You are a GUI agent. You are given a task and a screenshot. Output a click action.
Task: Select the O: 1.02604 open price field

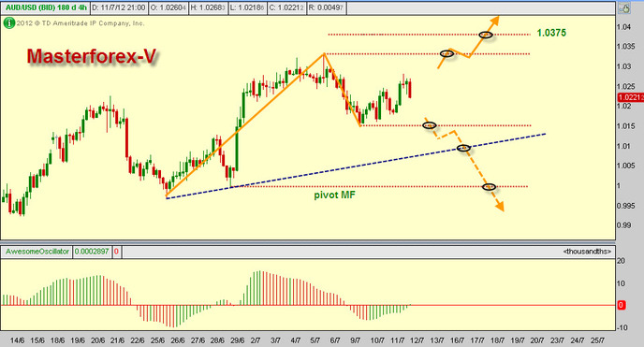(168, 7)
